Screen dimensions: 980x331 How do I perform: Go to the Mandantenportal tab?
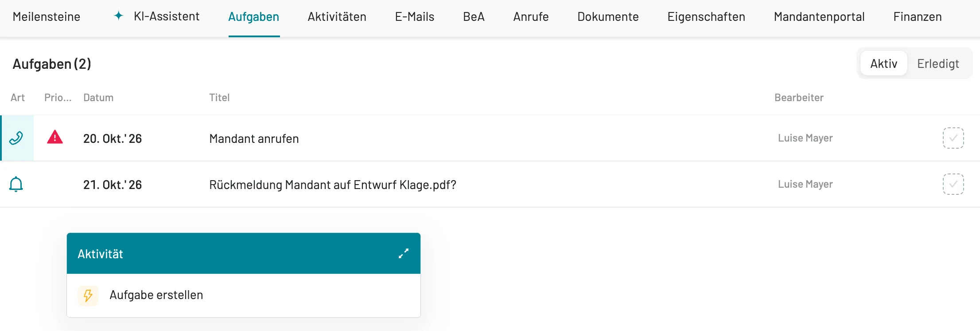pyautogui.click(x=819, y=17)
